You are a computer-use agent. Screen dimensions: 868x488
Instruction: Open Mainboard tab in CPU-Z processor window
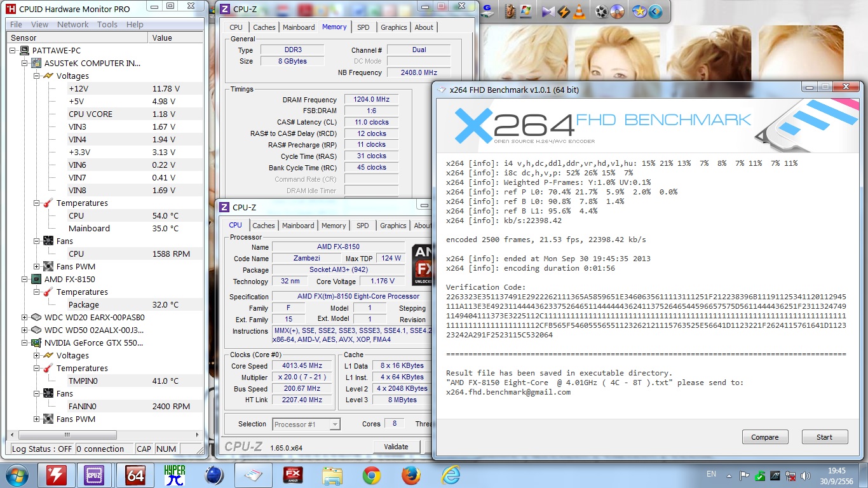point(298,226)
